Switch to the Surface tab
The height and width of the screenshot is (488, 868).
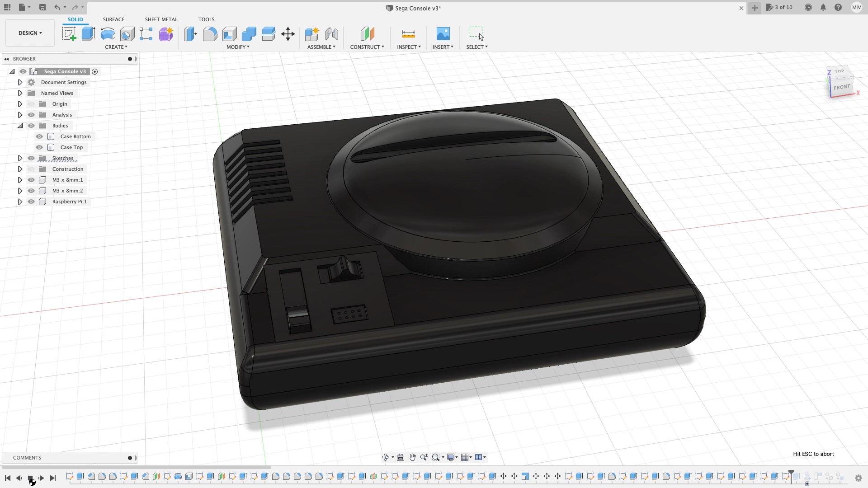[113, 19]
